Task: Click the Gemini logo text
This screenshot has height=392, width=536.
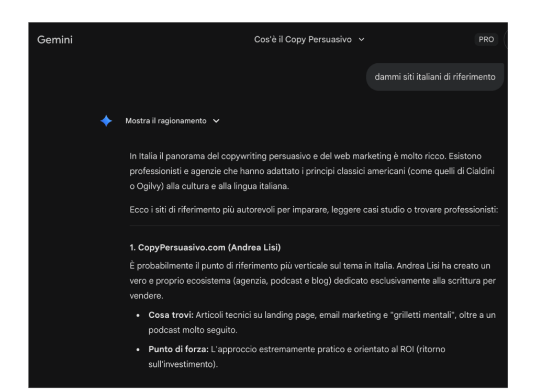Action: (x=55, y=40)
